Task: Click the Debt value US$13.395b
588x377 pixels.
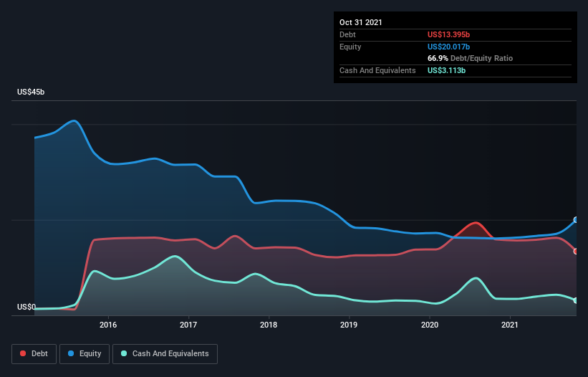Action: [448, 34]
